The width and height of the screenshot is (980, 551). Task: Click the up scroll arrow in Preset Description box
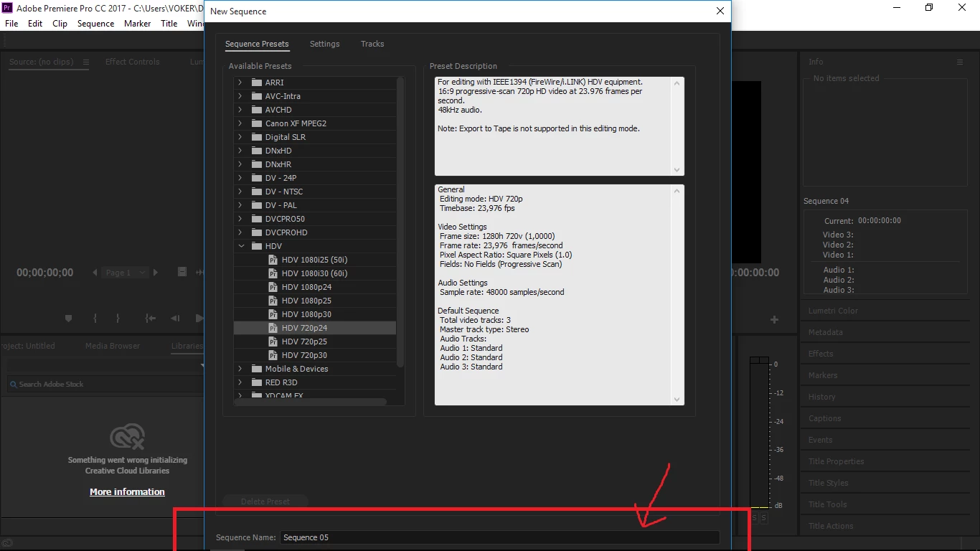coord(677,83)
